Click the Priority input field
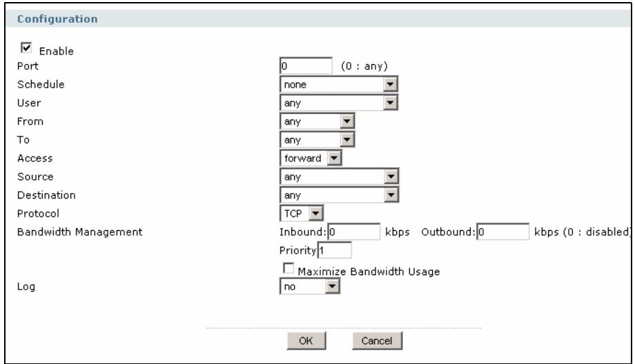The height and width of the screenshot is (364, 635). [335, 250]
